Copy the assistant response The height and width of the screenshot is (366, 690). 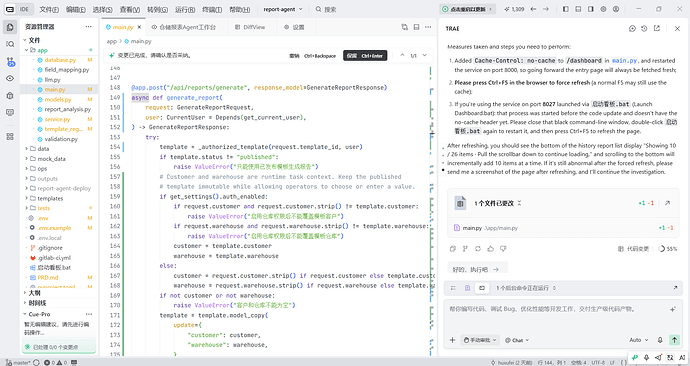click(452, 249)
